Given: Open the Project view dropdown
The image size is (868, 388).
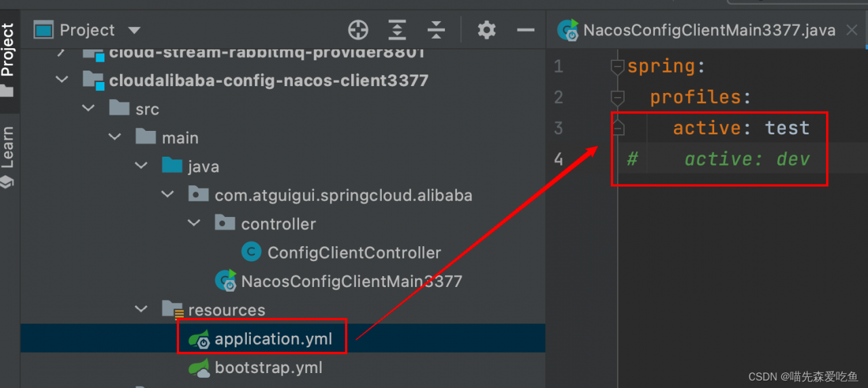Looking at the screenshot, I should click(134, 31).
